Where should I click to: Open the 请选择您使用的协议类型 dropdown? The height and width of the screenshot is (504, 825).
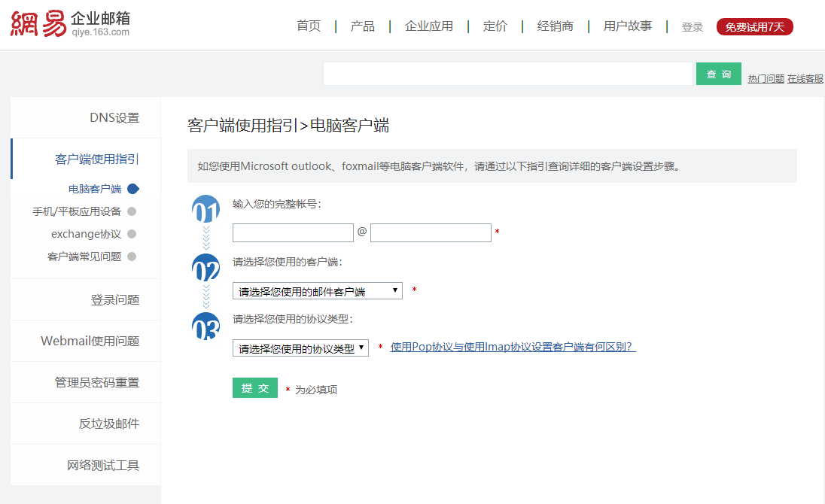coord(300,348)
